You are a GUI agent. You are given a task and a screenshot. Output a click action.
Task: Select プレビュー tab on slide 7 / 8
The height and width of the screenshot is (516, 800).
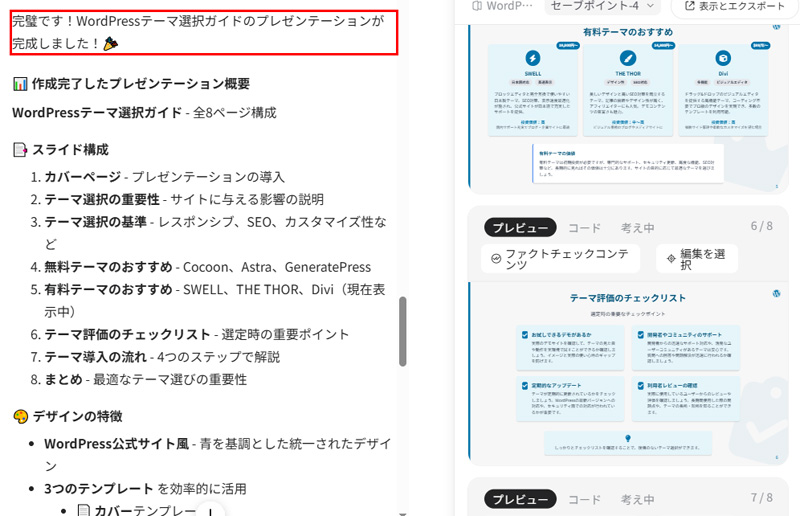tap(520, 499)
